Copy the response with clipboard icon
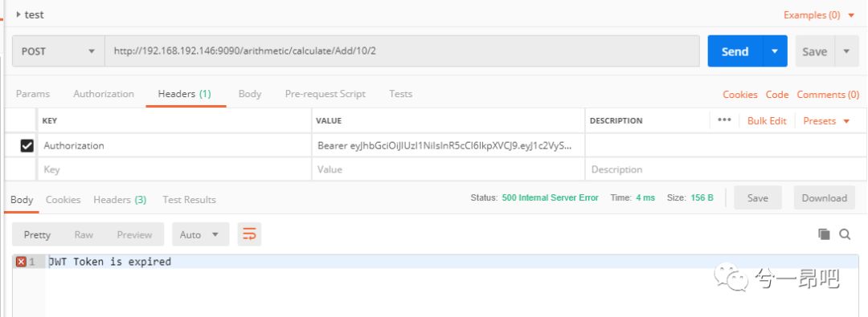Screen dimensions: 868x317 tap(824, 234)
